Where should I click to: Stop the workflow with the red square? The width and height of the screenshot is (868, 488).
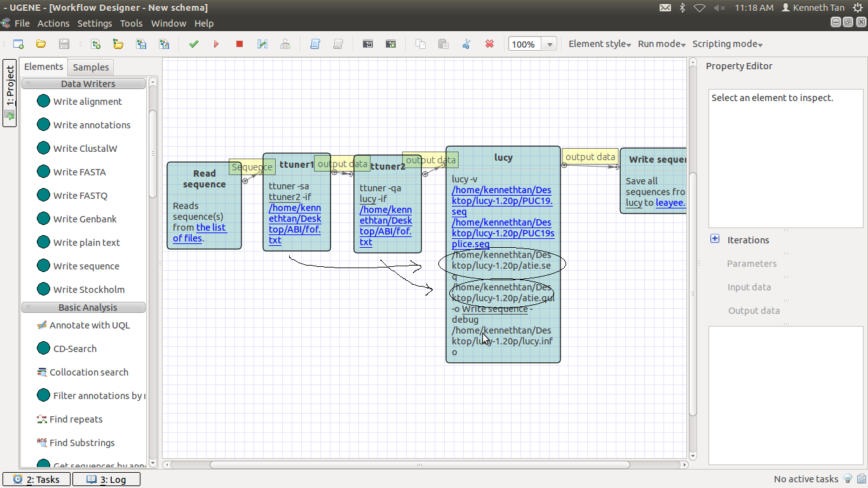(x=240, y=44)
